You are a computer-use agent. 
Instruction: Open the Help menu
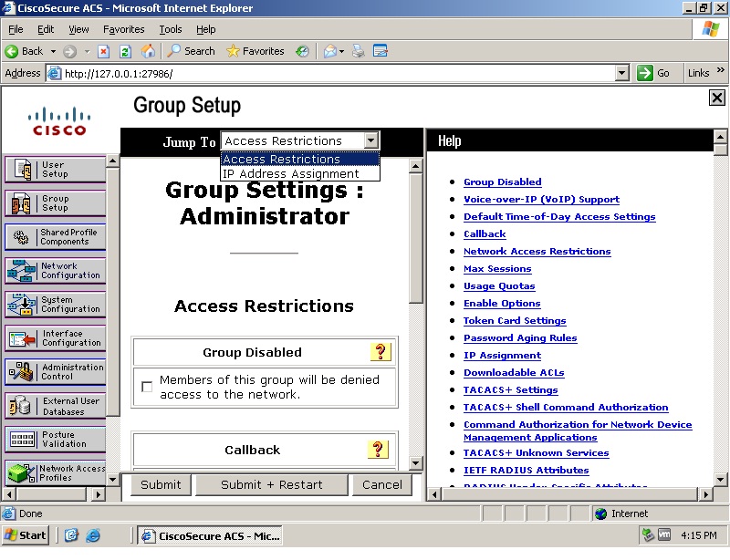pos(206,29)
